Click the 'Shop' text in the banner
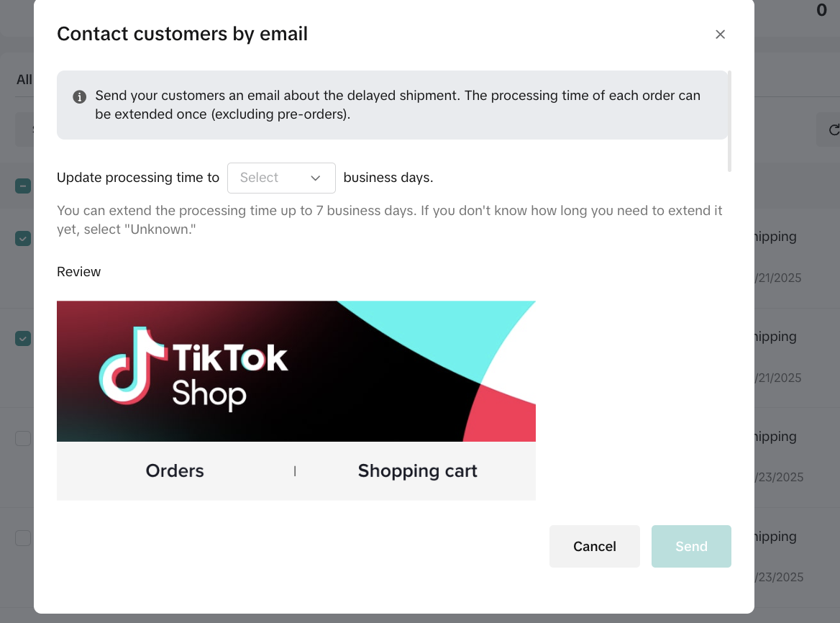 click(x=209, y=394)
